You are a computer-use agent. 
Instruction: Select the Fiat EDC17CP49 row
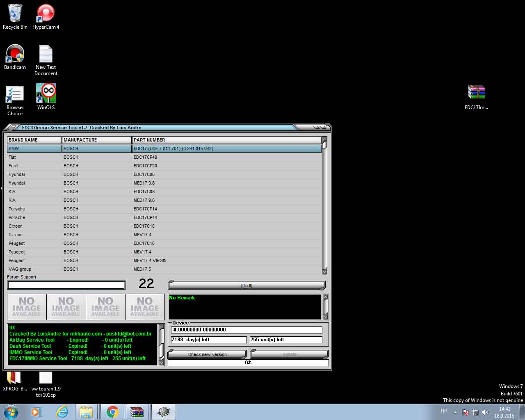tap(164, 157)
